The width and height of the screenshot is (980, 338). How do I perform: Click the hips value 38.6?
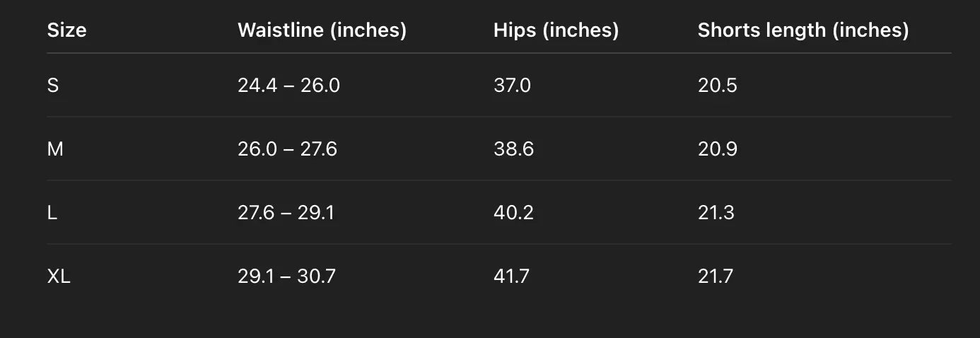pyautogui.click(x=513, y=149)
